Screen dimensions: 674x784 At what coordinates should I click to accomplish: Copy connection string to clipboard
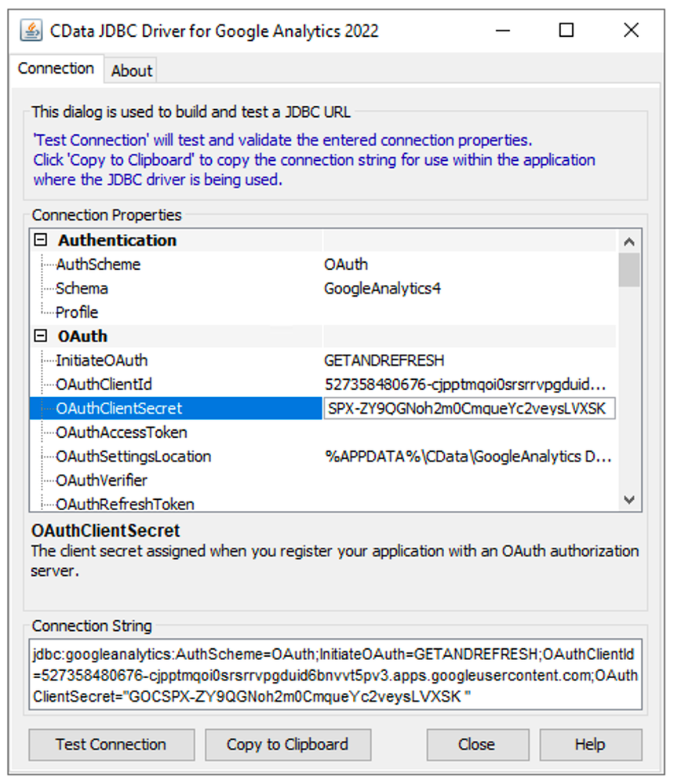click(287, 745)
